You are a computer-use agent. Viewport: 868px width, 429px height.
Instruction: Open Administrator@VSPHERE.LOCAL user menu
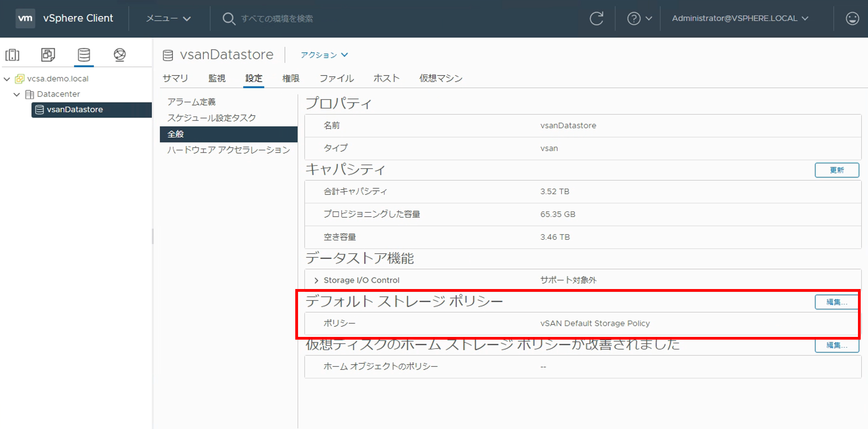(x=740, y=18)
